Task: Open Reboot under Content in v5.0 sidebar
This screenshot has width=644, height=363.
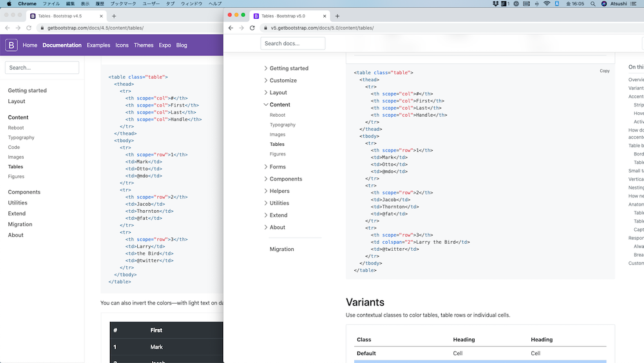Action: tap(277, 115)
